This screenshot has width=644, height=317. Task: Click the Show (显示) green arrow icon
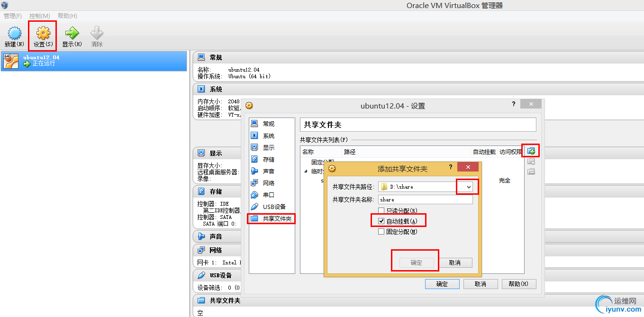point(72,33)
